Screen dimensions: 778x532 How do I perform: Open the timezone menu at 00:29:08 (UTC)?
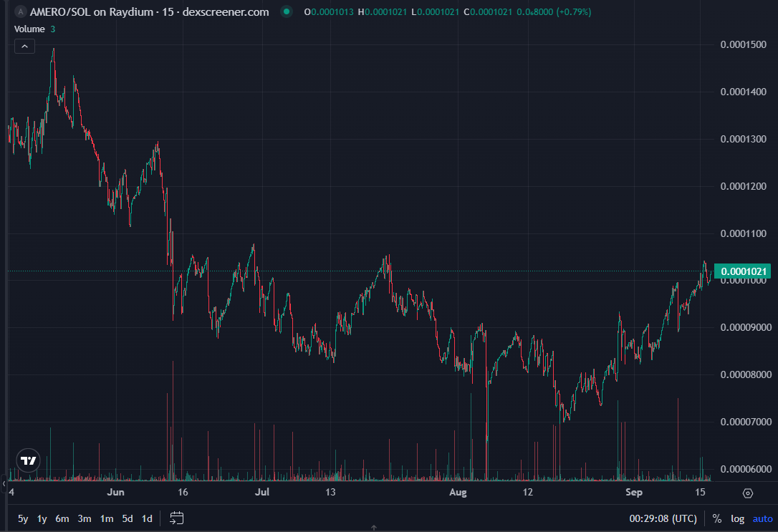663,518
